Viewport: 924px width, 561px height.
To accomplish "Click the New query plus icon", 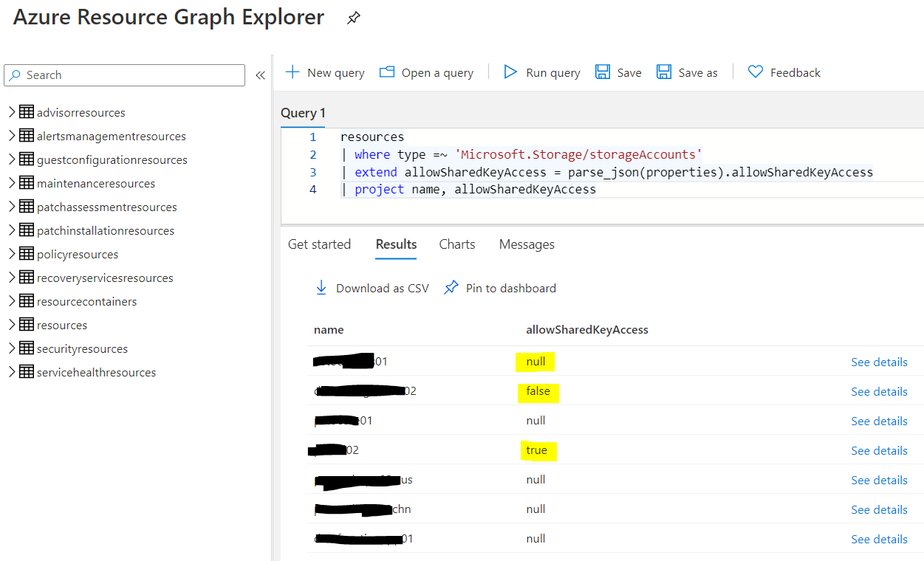I will point(292,72).
